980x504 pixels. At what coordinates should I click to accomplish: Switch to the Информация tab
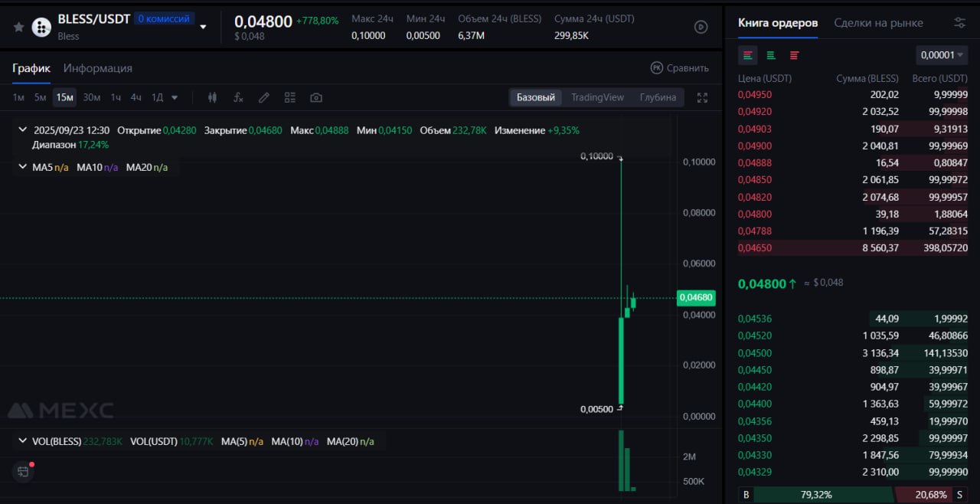pos(98,68)
